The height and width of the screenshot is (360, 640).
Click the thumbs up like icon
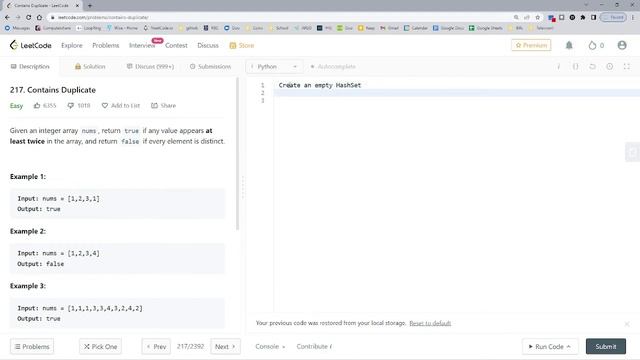point(37,105)
